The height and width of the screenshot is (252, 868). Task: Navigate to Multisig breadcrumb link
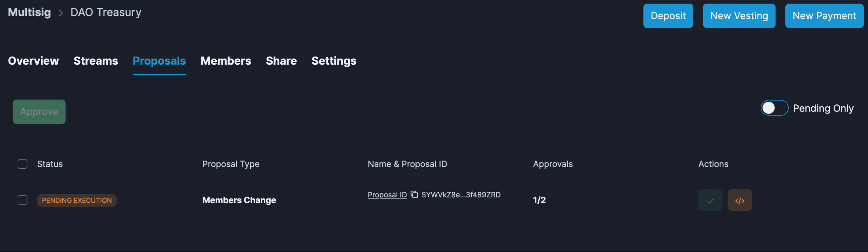click(x=29, y=13)
